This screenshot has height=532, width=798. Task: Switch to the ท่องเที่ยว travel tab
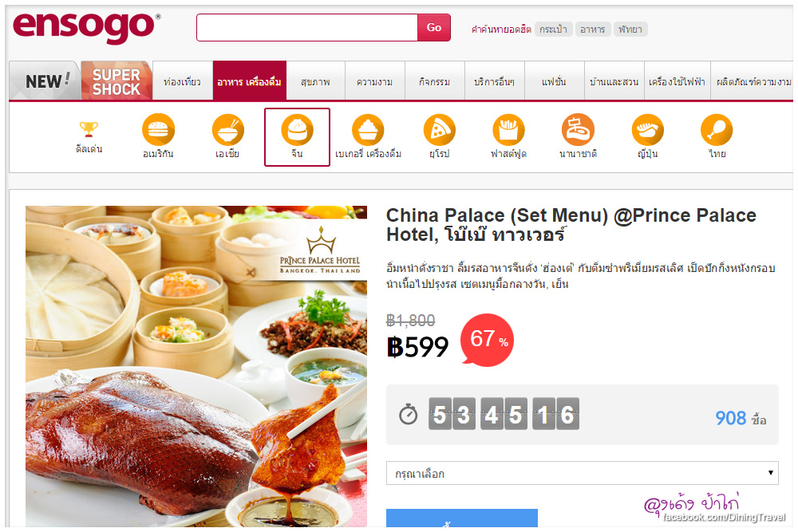(x=182, y=81)
